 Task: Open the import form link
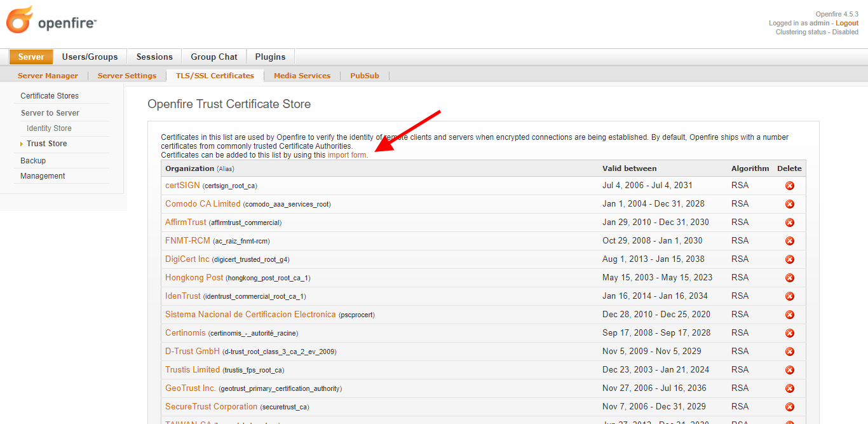pyautogui.click(x=347, y=155)
